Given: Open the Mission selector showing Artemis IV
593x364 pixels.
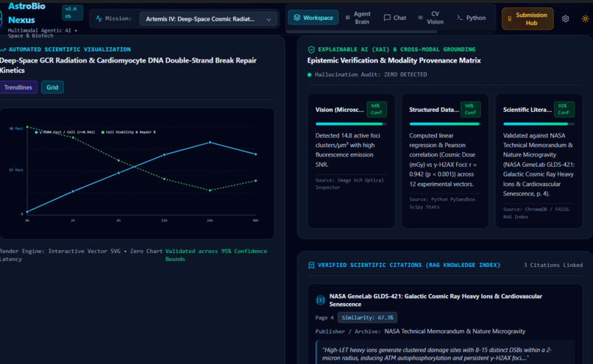Looking at the screenshot, I should (208, 19).
